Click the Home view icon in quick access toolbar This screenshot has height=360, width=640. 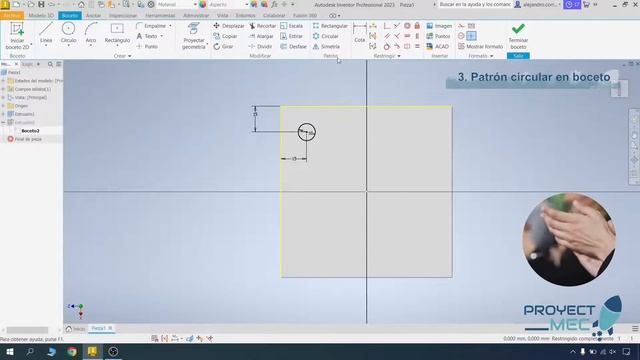tap(81, 4)
